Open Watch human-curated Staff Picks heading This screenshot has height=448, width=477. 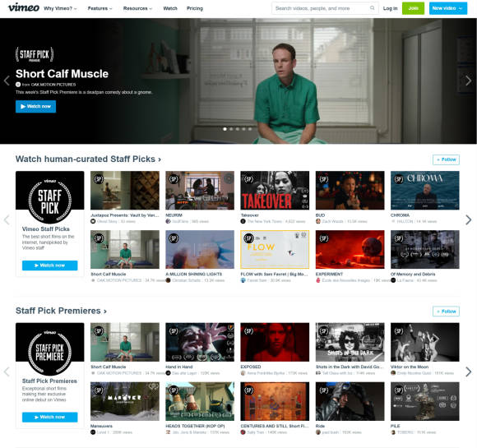pyautogui.click(x=88, y=159)
